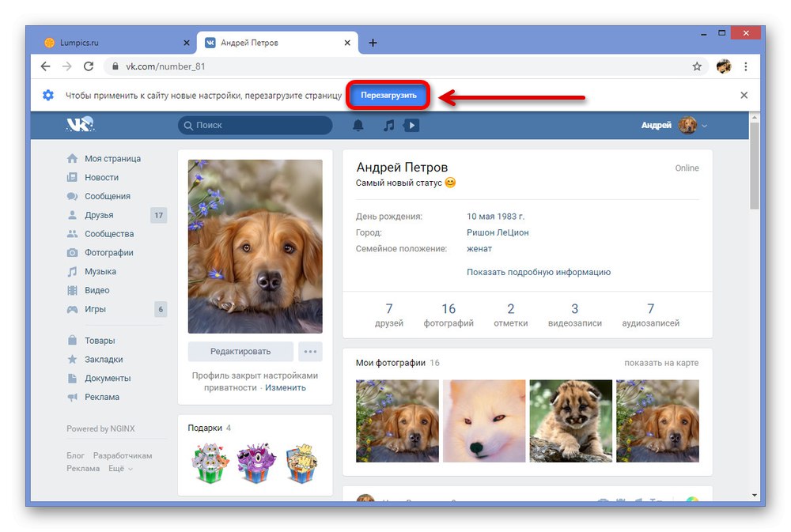Open Реклама in sidebar menu
The image size is (791, 532).
102,397
